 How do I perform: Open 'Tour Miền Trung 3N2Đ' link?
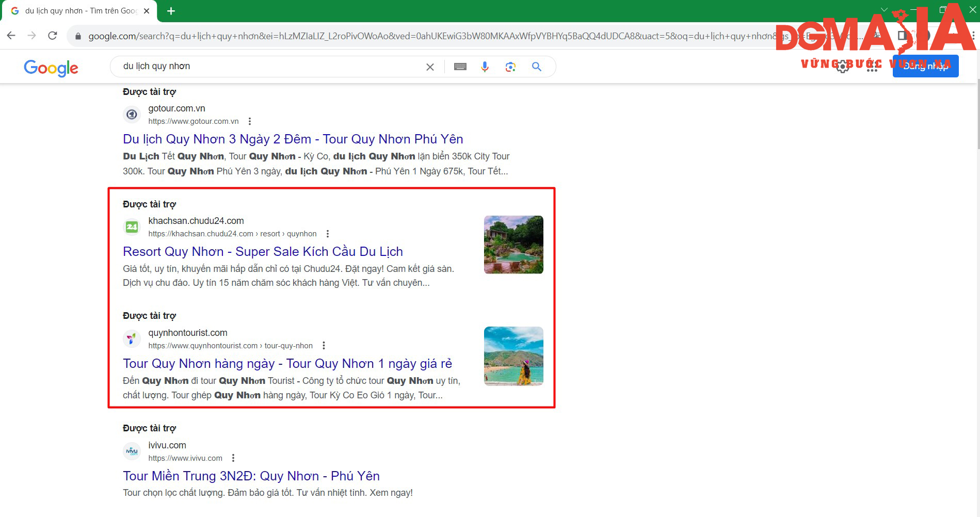(251, 476)
